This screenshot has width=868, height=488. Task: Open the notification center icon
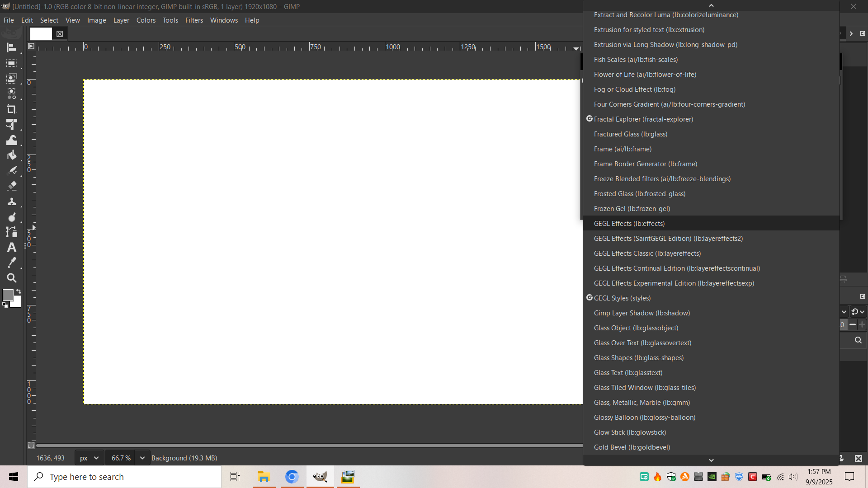coord(849,477)
